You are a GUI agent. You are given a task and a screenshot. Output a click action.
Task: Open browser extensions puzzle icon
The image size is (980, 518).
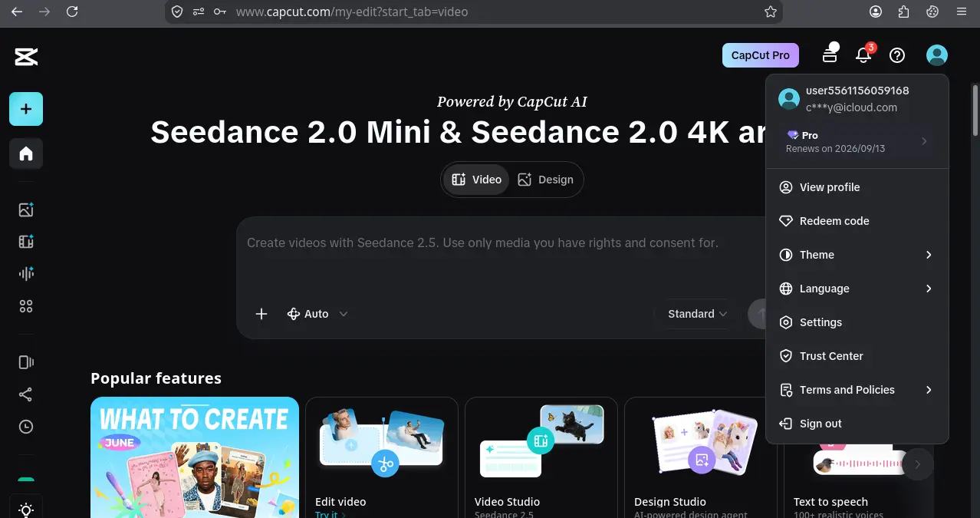coord(903,12)
